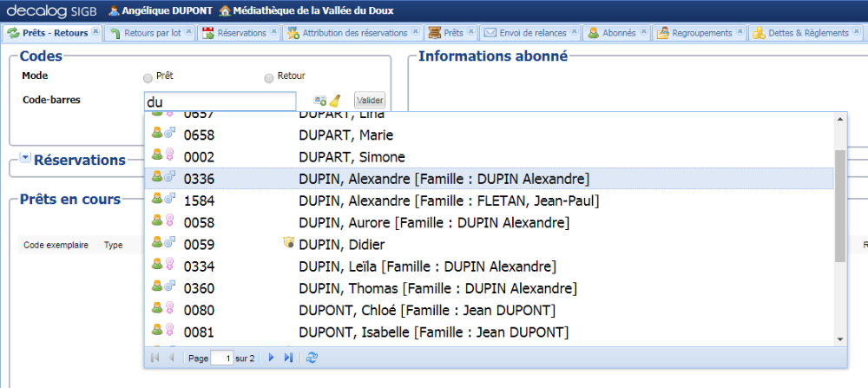Close the Envoi de relances tab
The image size is (868, 388).
574,31
